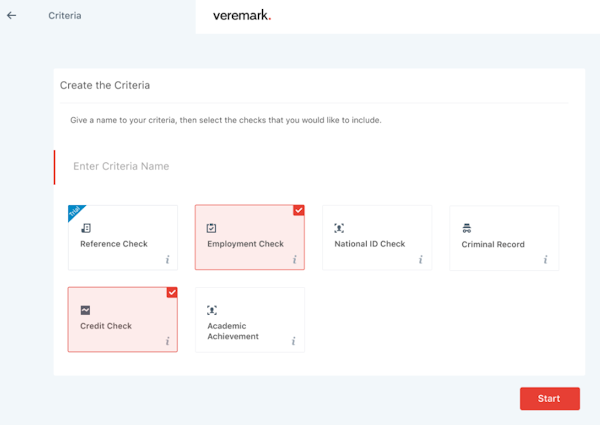The width and height of the screenshot is (600, 425).
Task: Open info for Reference Check
Action: [x=166, y=259]
